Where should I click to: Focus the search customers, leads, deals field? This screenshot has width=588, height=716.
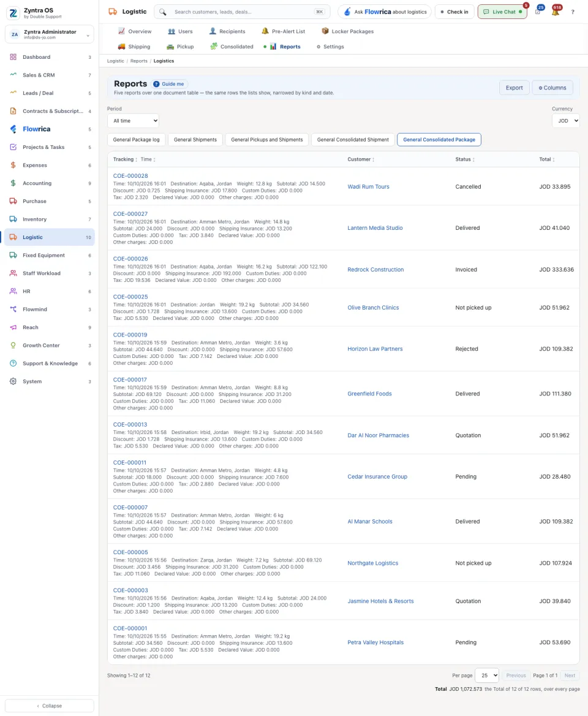point(242,12)
